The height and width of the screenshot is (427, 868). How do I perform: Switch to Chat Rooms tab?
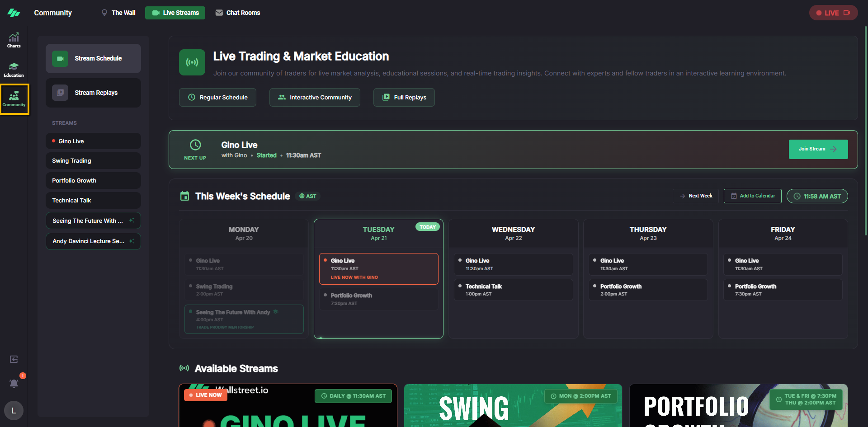238,13
